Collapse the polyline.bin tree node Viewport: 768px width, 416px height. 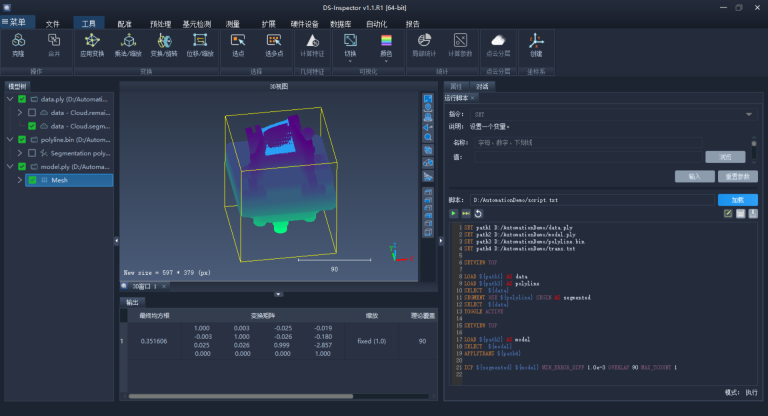click(10, 140)
